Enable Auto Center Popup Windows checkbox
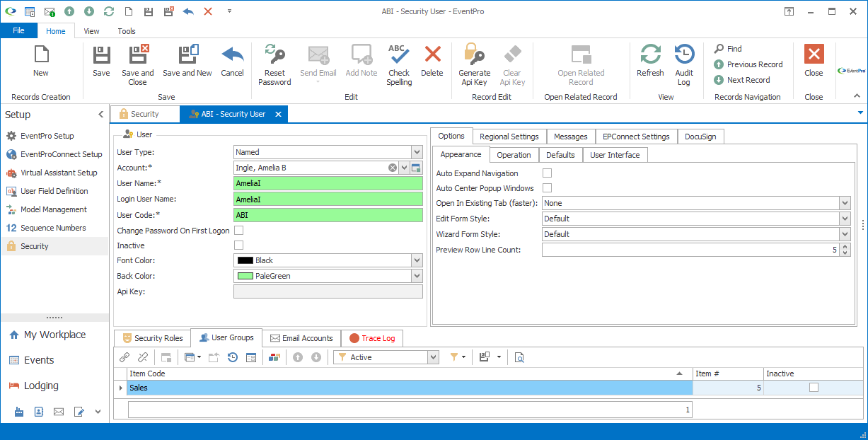 pos(547,188)
